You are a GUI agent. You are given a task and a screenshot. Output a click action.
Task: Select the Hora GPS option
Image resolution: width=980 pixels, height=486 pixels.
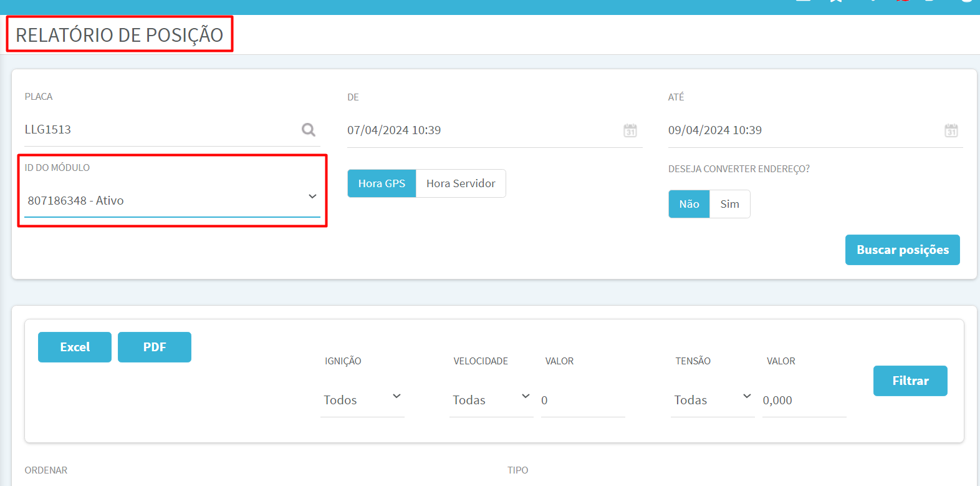(382, 183)
